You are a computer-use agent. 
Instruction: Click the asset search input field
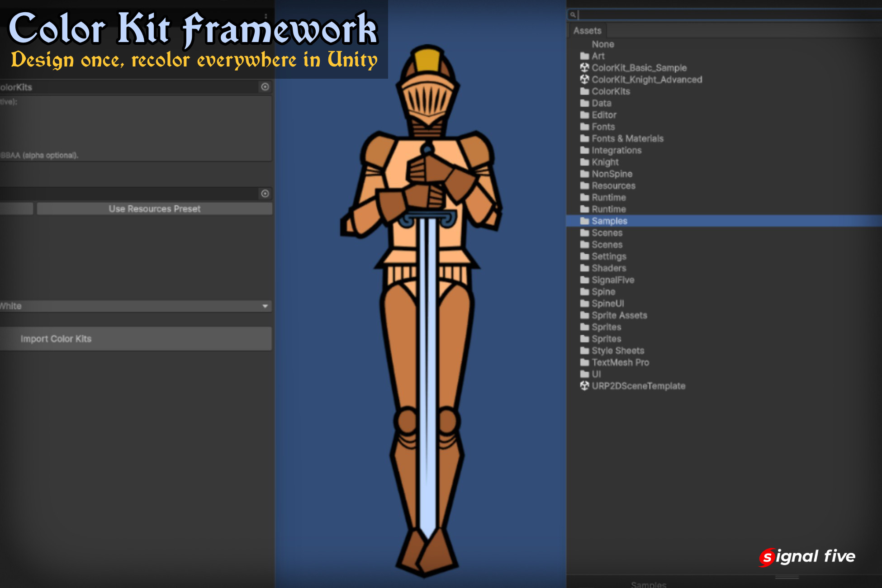point(724,14)
